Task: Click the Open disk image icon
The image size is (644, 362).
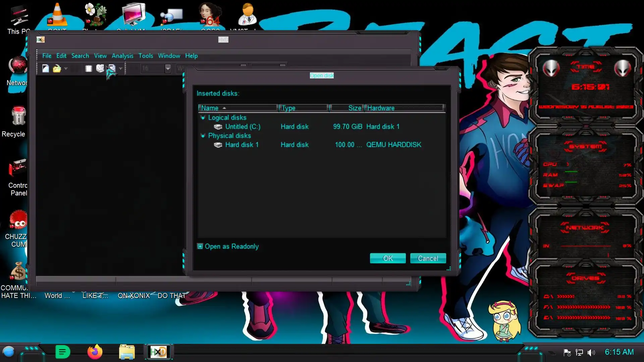Action: tap(112, 68)
